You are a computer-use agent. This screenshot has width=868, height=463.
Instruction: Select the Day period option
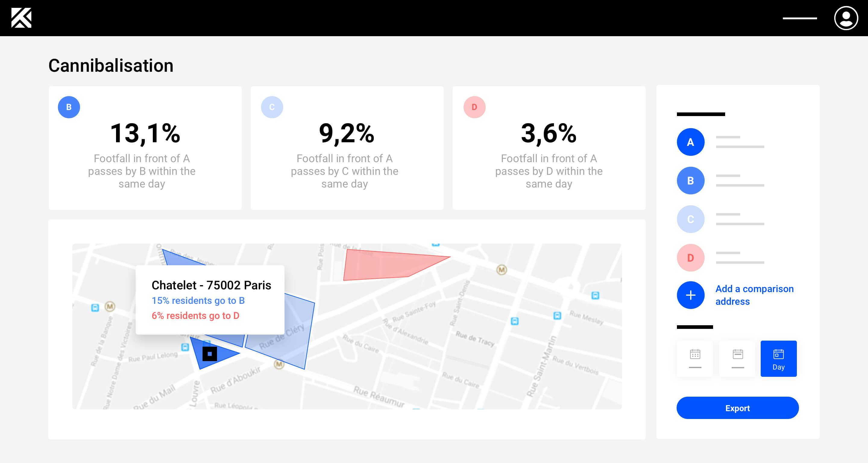pyautogui.click(x=778, y=358)
